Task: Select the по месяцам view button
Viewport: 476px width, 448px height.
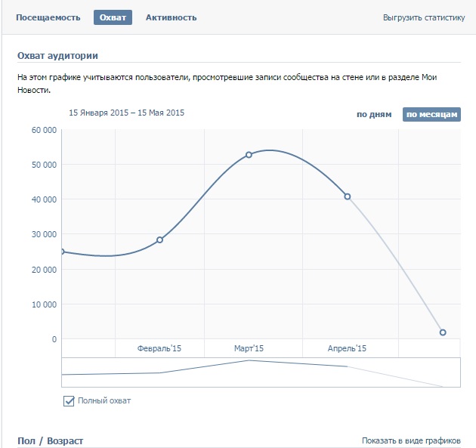Action: 431,114
